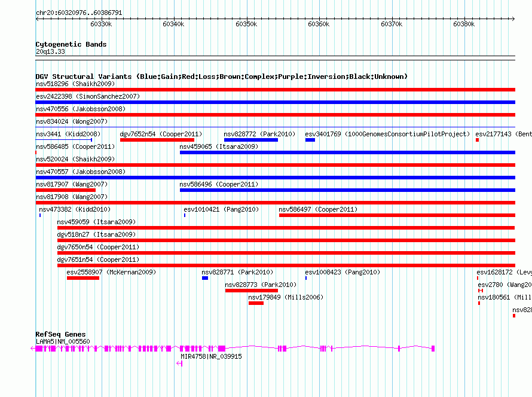Open variant nsv459059 (Itsara2009)
Screen dimensions: 532x397
pos(96,222)
